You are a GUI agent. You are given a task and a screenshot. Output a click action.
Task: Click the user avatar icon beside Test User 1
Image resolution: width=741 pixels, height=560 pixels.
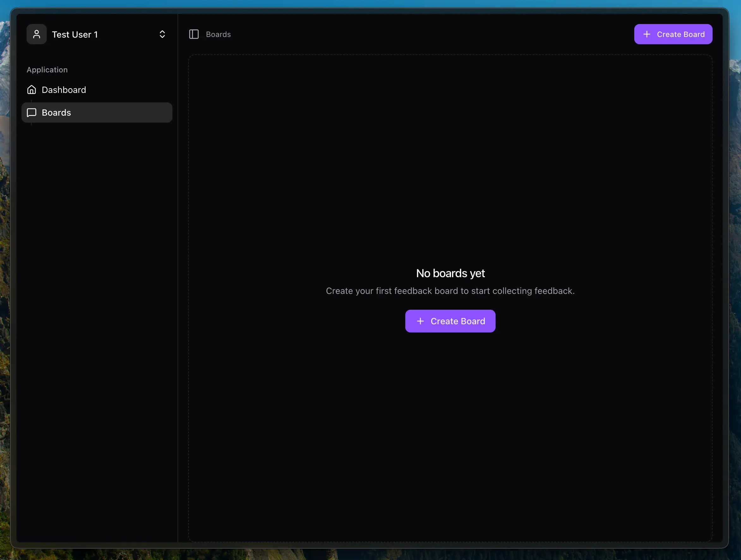pyautogui.click(x=37, y=34)
